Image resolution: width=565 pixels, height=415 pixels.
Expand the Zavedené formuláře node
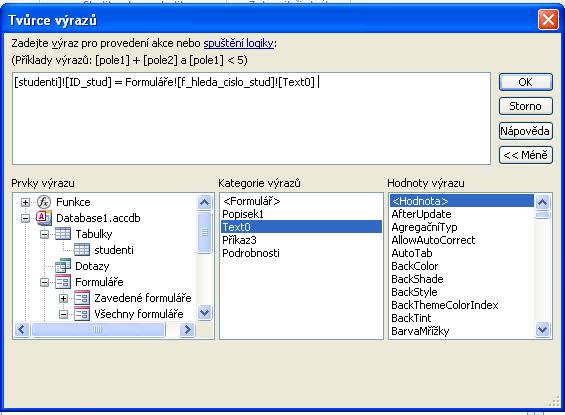click(x=63, y=298)
